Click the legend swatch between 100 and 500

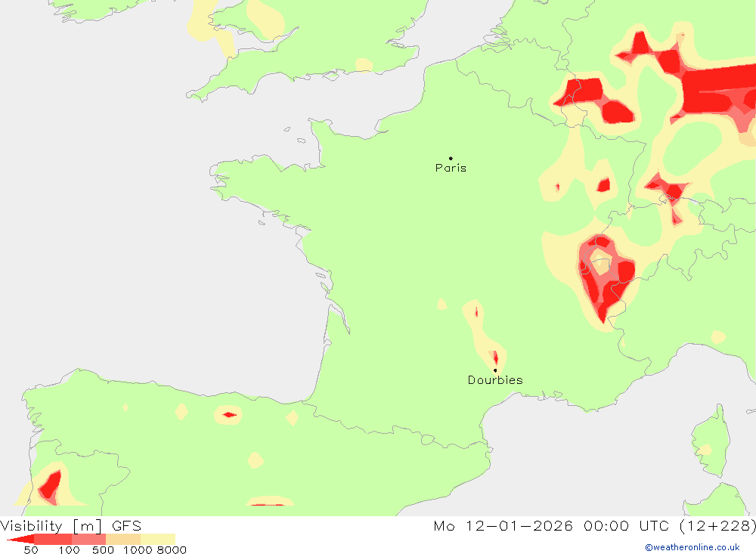tap(88, 539)
